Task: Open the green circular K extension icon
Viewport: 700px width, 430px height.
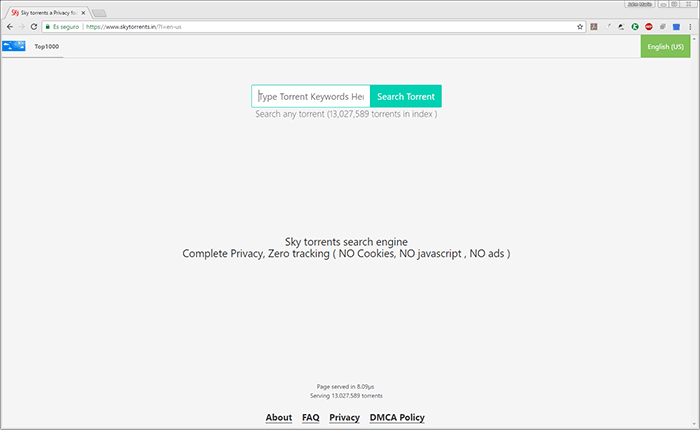Action: tap(635, 27)
